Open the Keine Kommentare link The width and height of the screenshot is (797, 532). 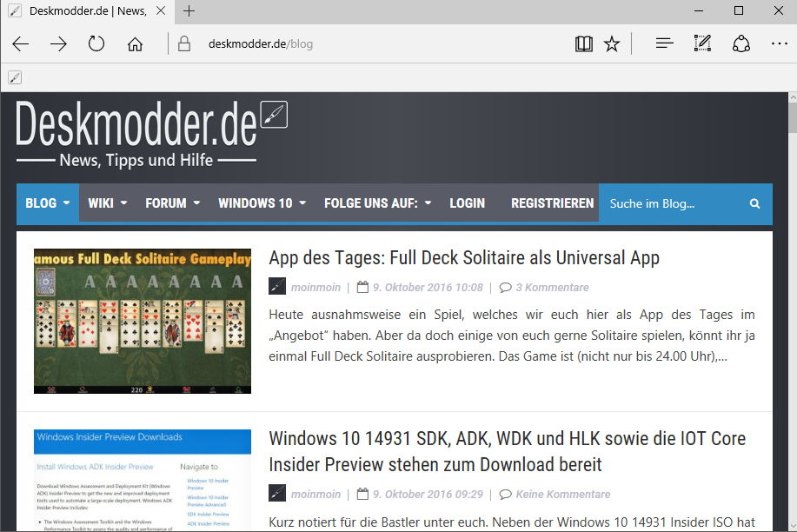coord(563,495)
